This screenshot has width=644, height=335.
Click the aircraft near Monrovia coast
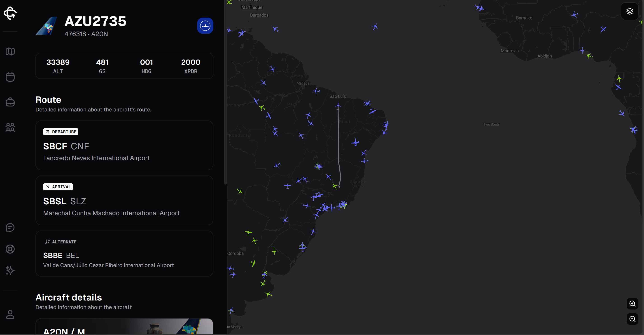tap(582, 50)
